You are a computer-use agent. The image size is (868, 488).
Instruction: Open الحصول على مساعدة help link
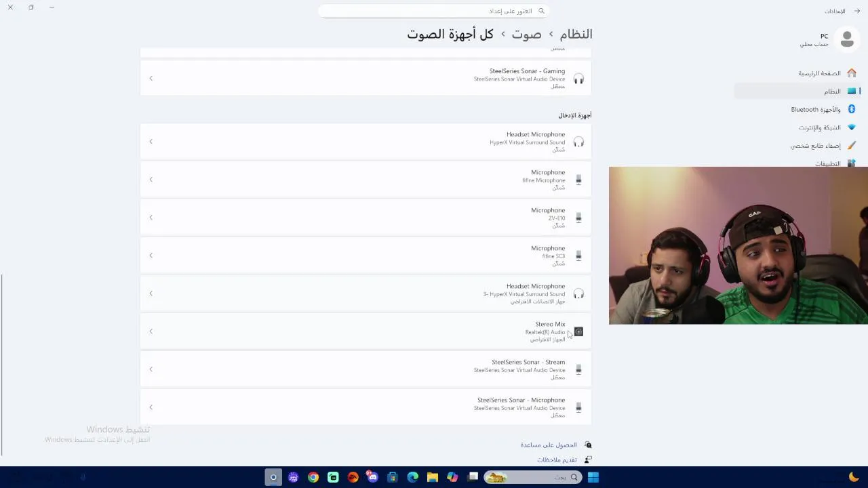549,445
